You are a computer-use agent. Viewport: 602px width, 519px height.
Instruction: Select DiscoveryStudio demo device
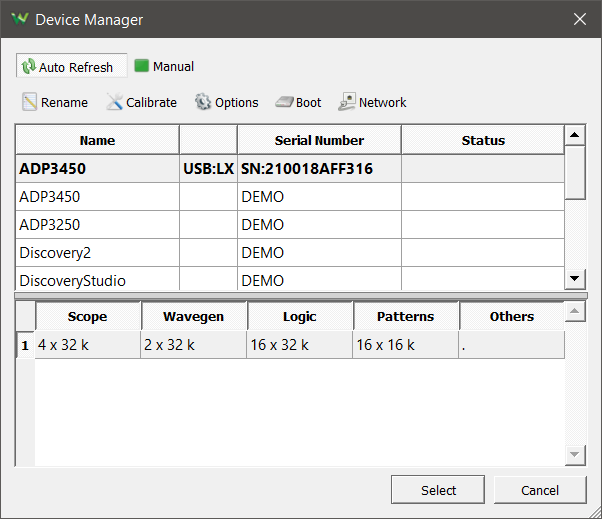290,279
